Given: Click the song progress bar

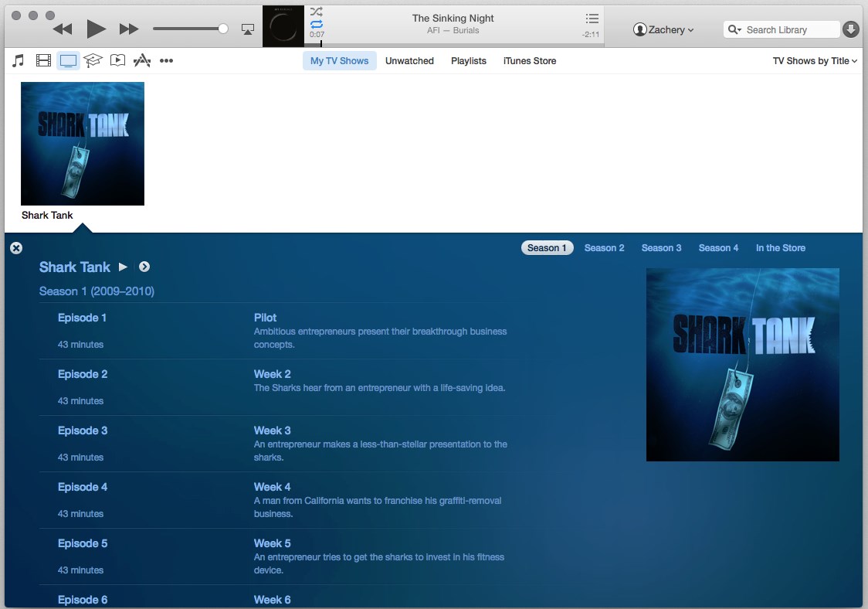Looking at the screenshot, I should coord(454,44).
